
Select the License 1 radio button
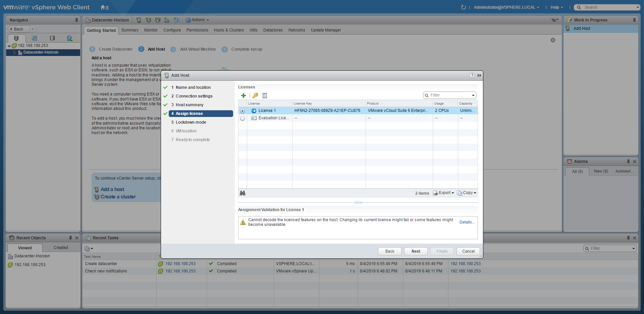point(243,111)
